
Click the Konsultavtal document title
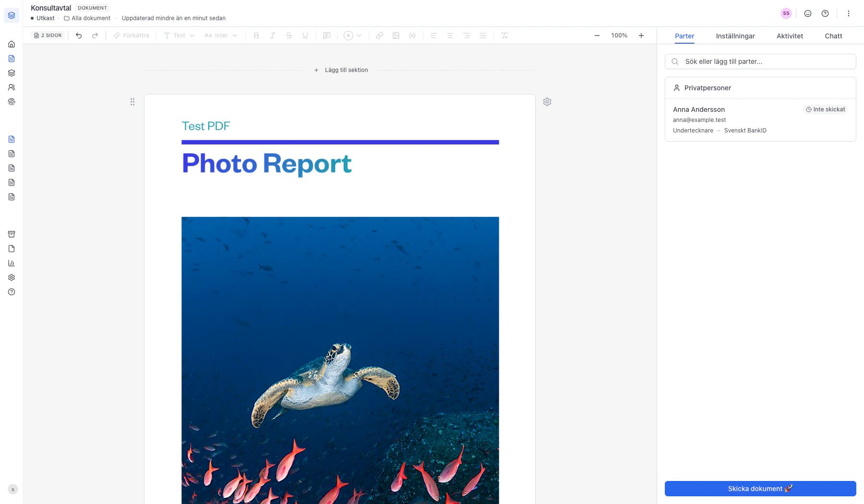click(x=51, y=8)
